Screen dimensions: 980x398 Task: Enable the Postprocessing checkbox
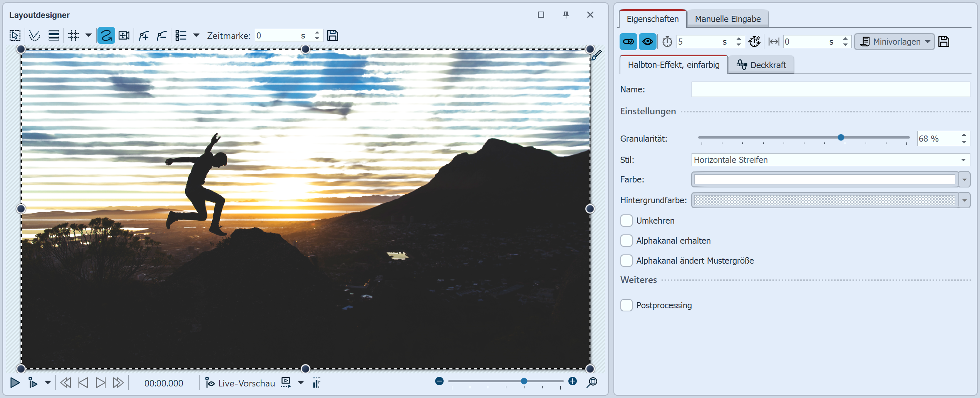[627, 305]
